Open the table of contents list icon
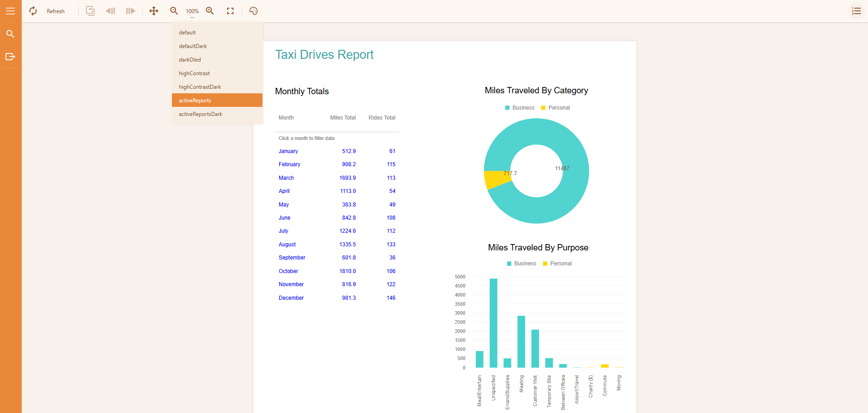 (856, 11)
